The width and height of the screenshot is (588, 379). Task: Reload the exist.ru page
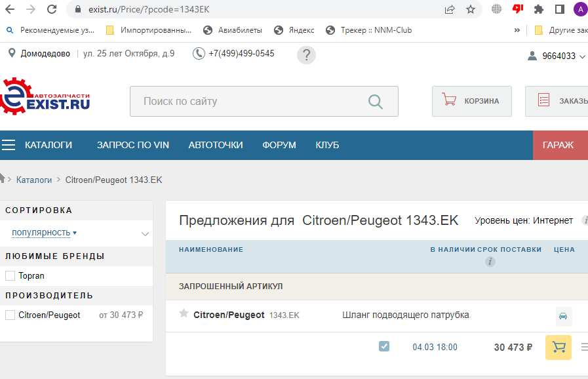tap(52, 9)
